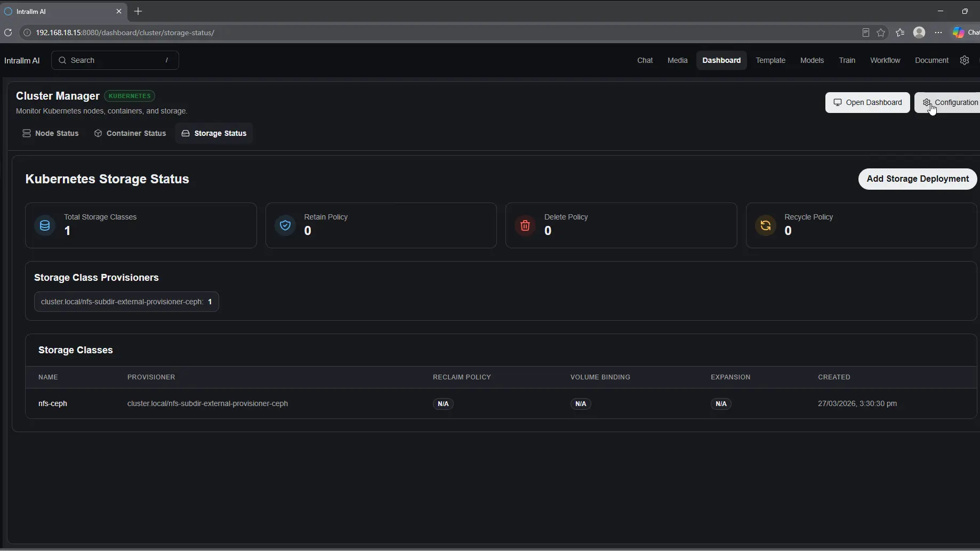Go to the Workflow section
980x551 pixels.
tap(885, 60)
